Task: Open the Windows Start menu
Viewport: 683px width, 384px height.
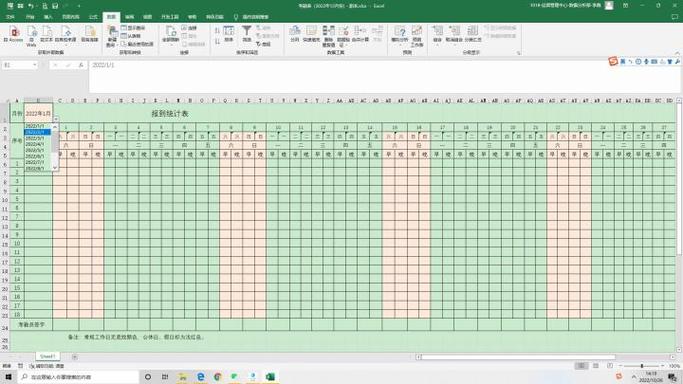Action: [8, 377]
